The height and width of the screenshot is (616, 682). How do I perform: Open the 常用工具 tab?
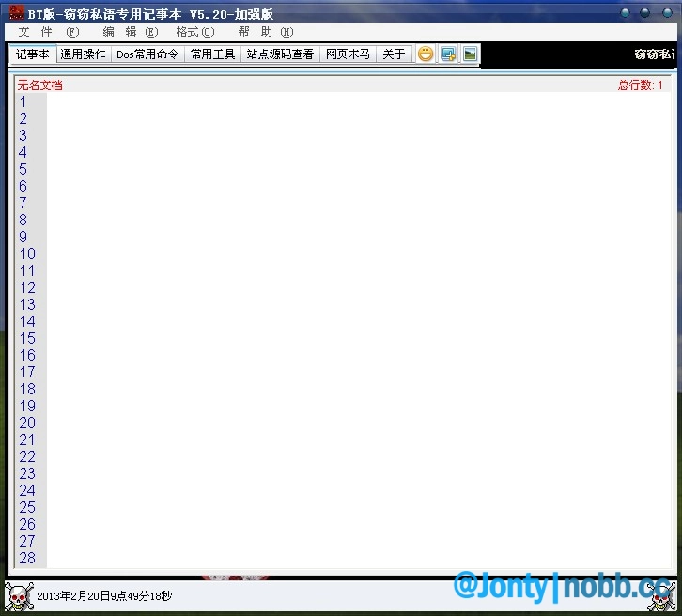[x=213, y=54]
